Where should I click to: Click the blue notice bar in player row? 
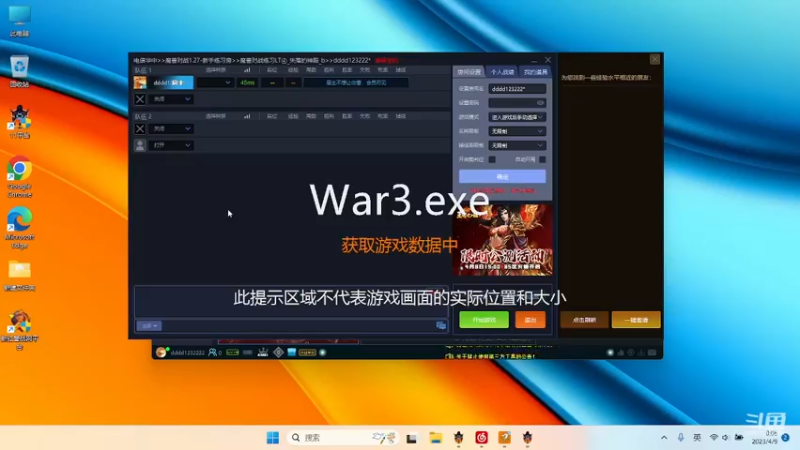tap(356, 82)
